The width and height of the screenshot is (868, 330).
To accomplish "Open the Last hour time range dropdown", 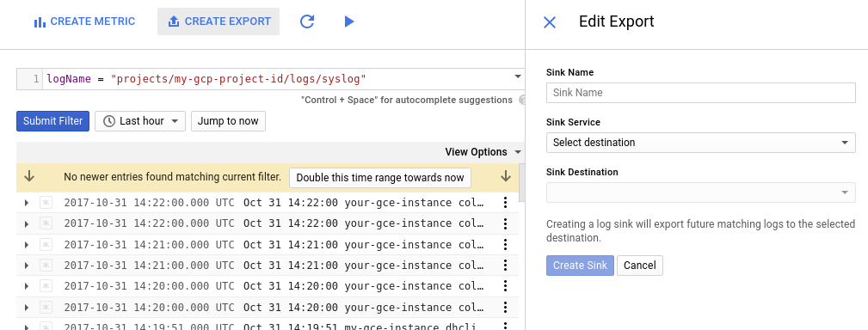I will (x=140, y=121).
